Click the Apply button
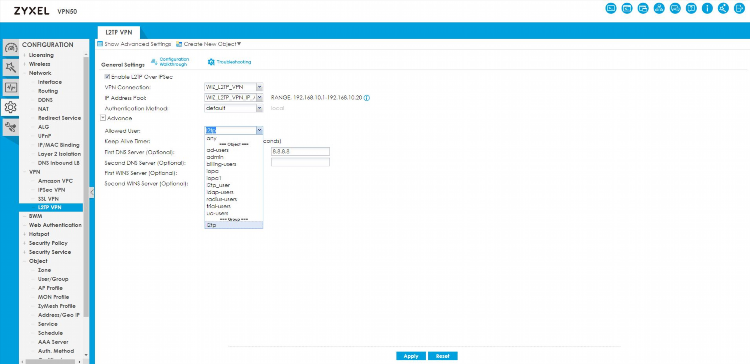 point(411,356)
